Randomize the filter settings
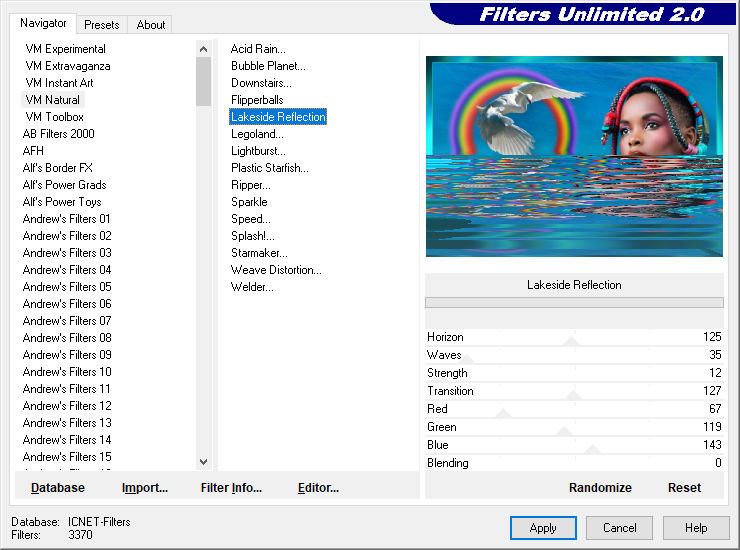 (600, 488)
